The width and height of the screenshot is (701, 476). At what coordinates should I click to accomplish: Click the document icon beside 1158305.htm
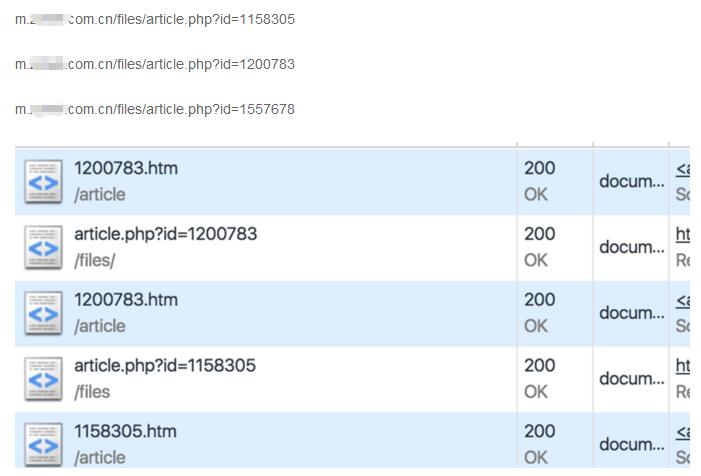pos(43,444)
